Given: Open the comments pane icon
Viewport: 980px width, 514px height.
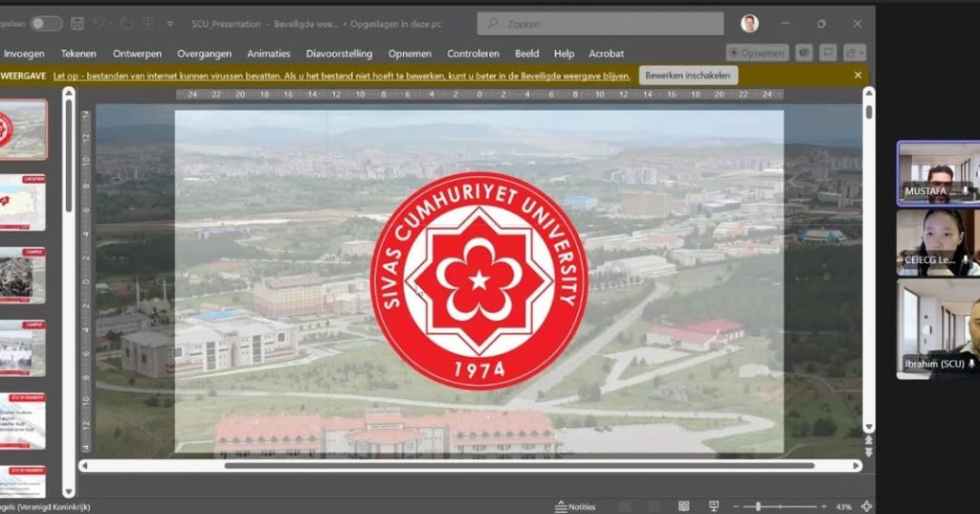Looking at the screenshot, I should tap(828, 54).
